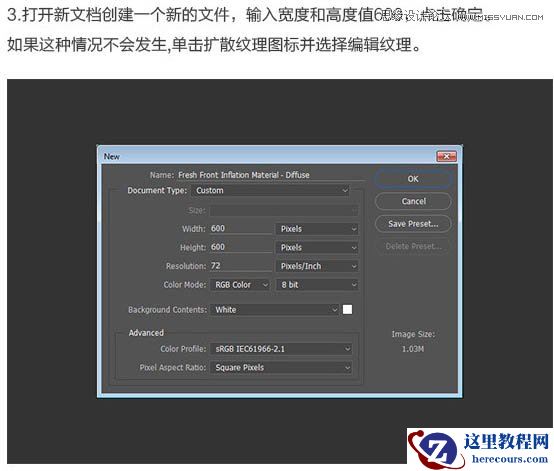Click the Save Preset... button
Screen dimensions: 554x471
pos(413,224)
